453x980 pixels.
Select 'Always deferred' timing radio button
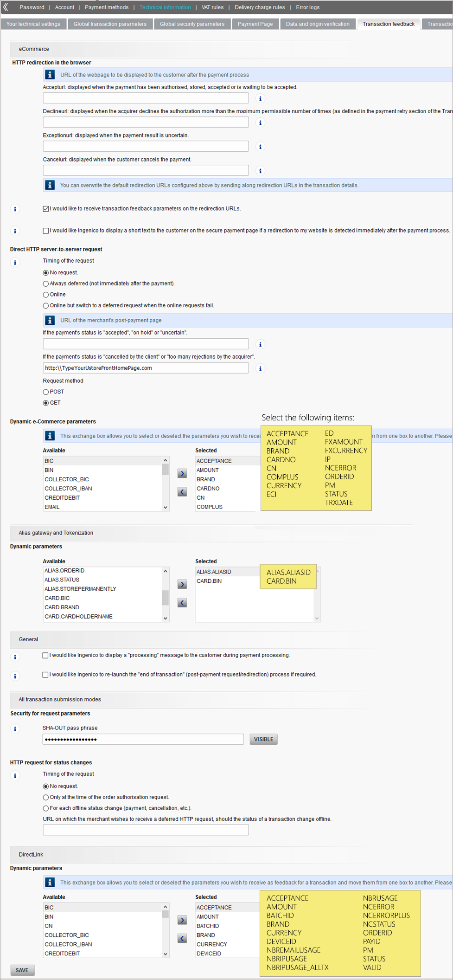pyautogui.click(x=45, y=284)
